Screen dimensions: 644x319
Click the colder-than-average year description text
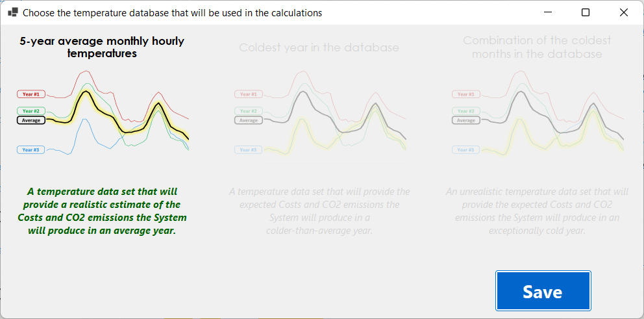tap(319, 211)
